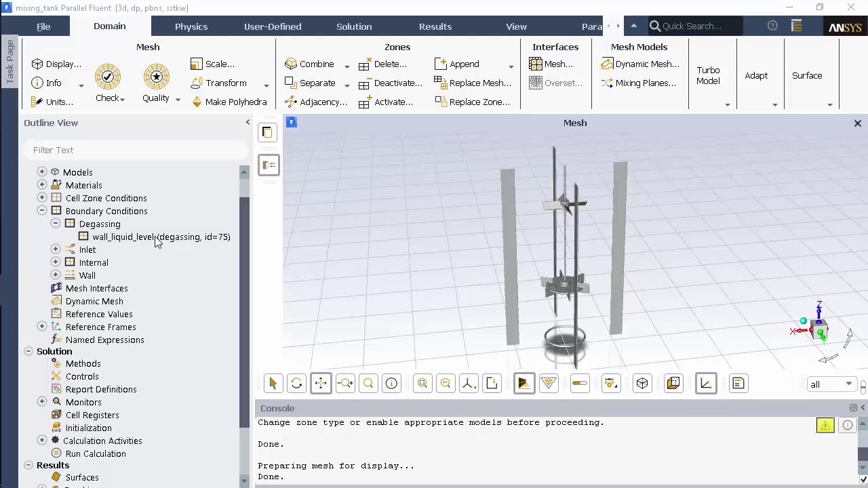Toggle the outline edges cube icon
This screenshot has width=868, height=488.
click(642, 384)
